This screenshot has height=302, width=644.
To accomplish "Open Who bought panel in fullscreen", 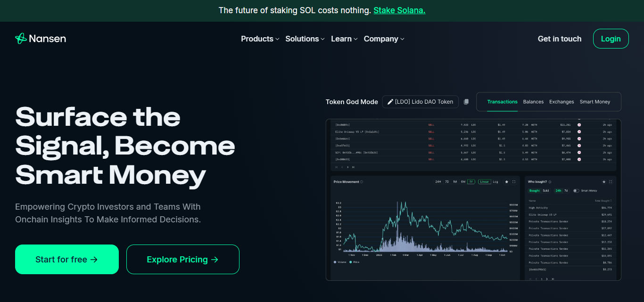I will (x=611, y=182).
